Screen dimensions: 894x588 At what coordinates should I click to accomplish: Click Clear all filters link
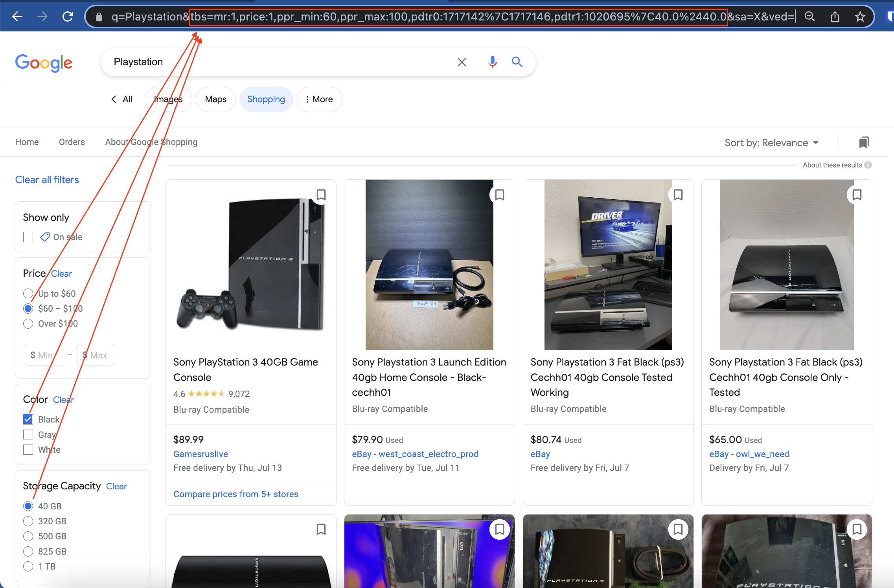(x=47, y=180)
